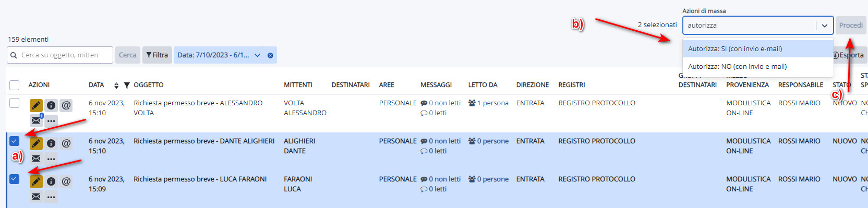Sort by the DATA column arrows
This screenshot has width=868, height=208.
coord(116,85)
